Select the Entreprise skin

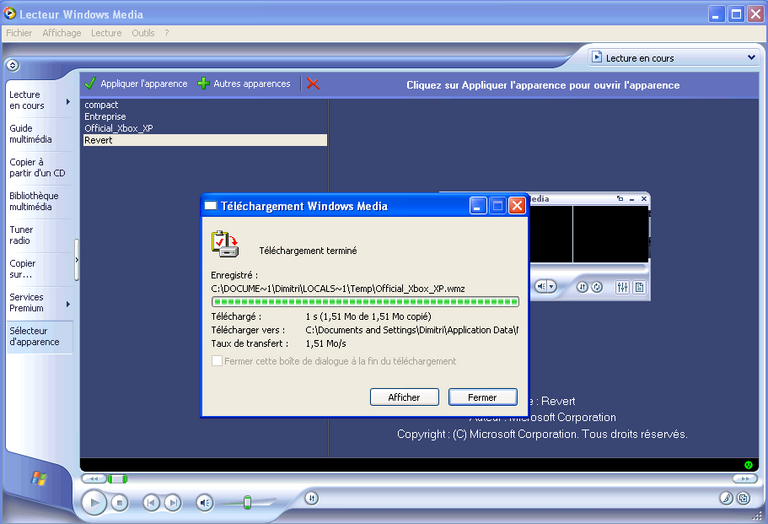point(205,117)
